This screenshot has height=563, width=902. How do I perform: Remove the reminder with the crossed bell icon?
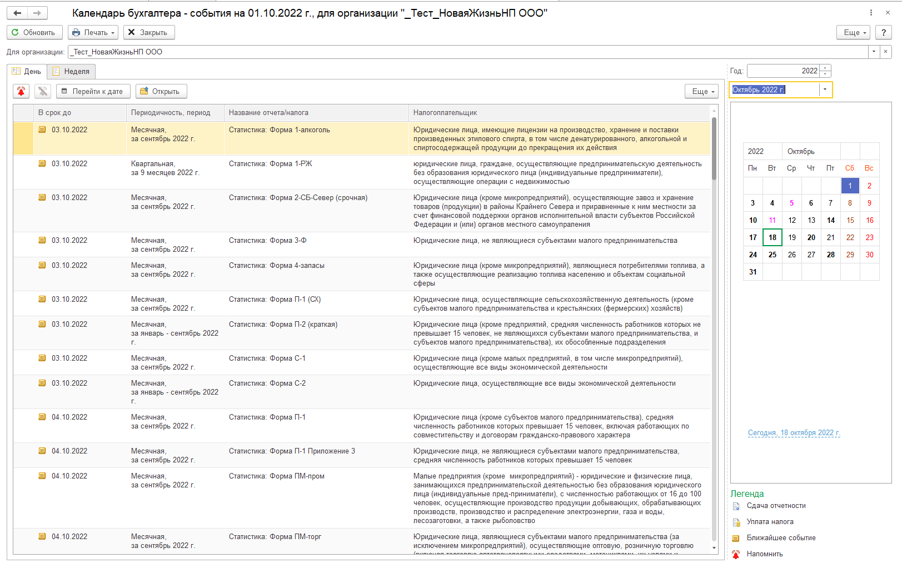click(43, 91)
